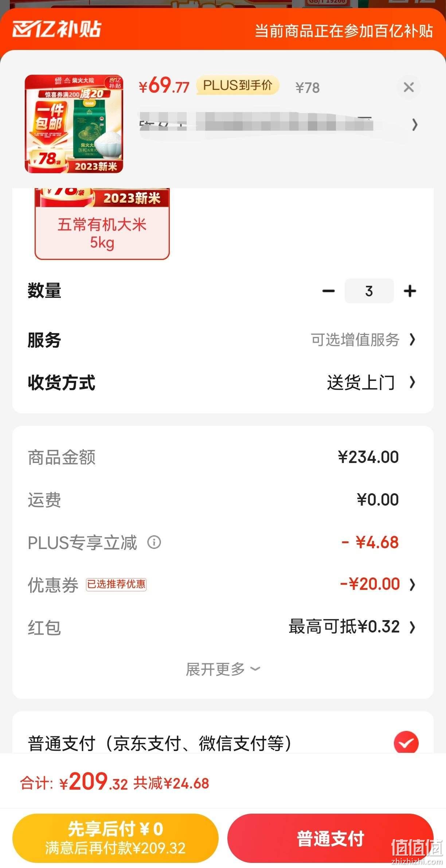446x868 pixels.
Task: Tap the 百亿补贴 logo banner
Action: (57, 29)
